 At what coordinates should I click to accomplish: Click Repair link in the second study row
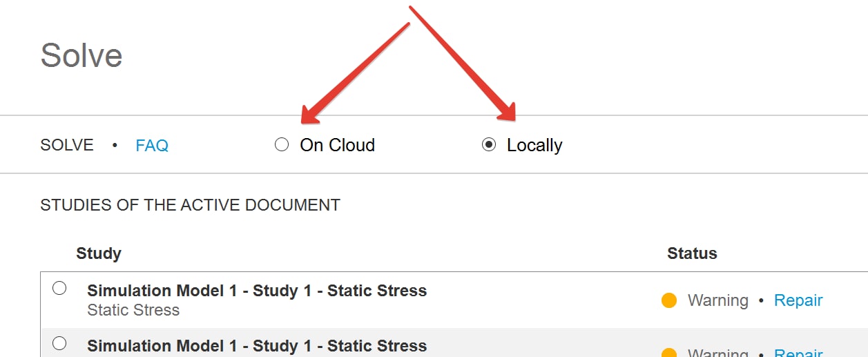point(798,353)
